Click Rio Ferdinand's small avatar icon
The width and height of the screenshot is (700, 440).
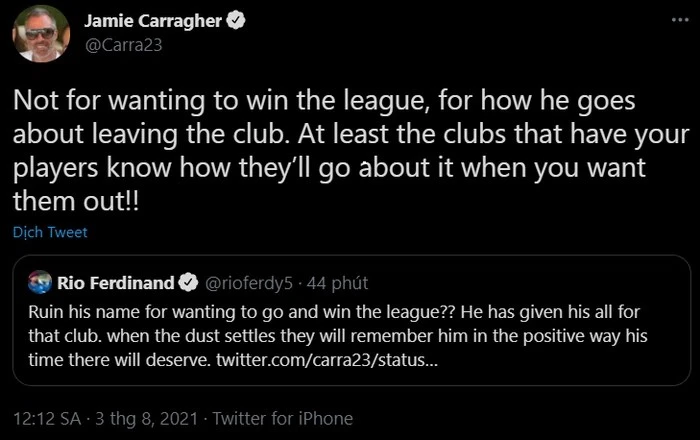pyautogui.click(x=40, y=281)
